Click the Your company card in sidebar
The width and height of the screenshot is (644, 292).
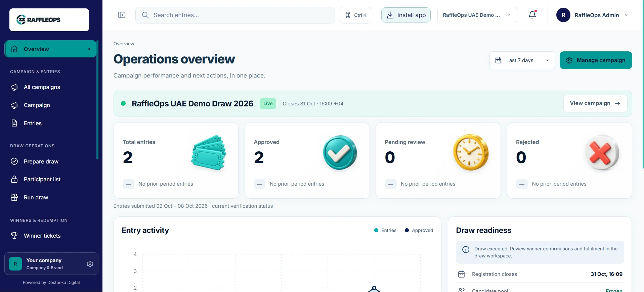click(x=51, y=264)
